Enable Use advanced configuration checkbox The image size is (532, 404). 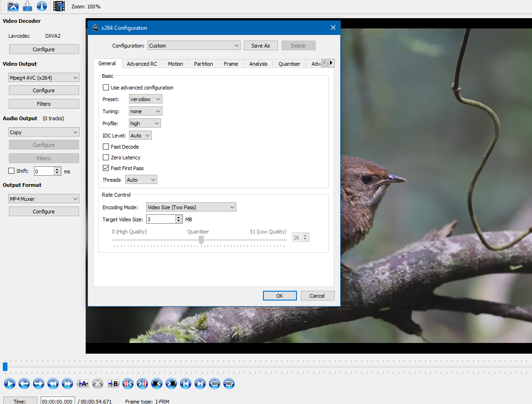pos(106,87)
